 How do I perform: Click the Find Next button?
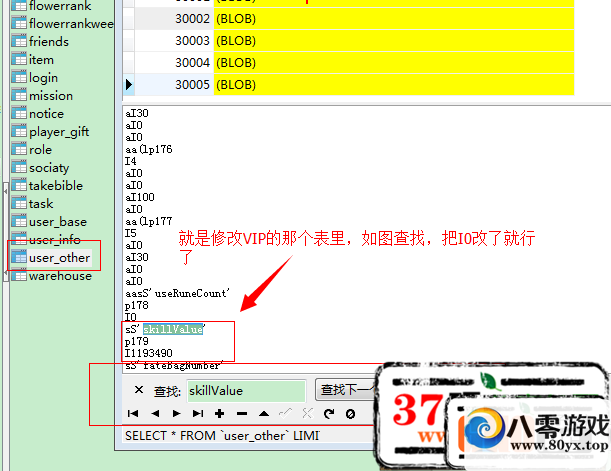coord(346,390)
